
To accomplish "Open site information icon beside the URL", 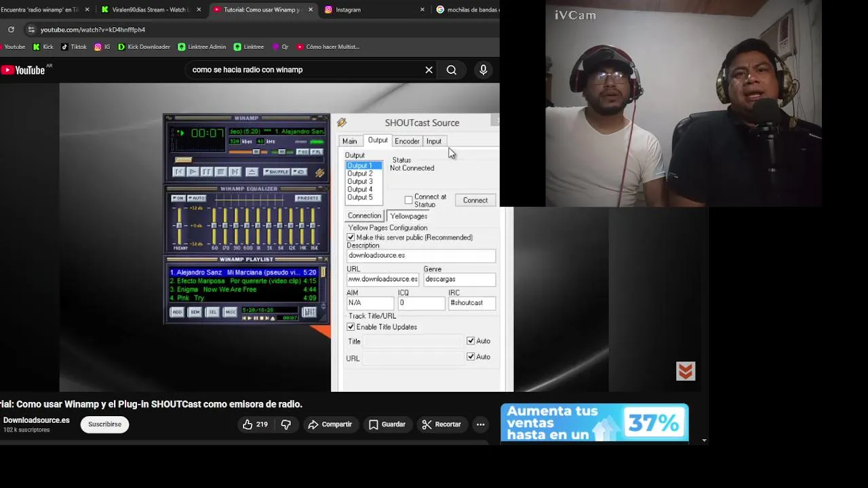I will point(31,30).
